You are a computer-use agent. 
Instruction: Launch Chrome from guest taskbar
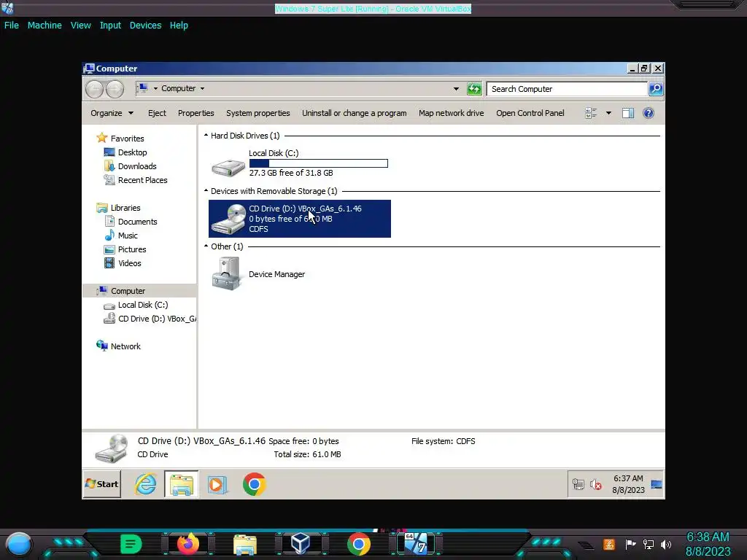(254, 484)
